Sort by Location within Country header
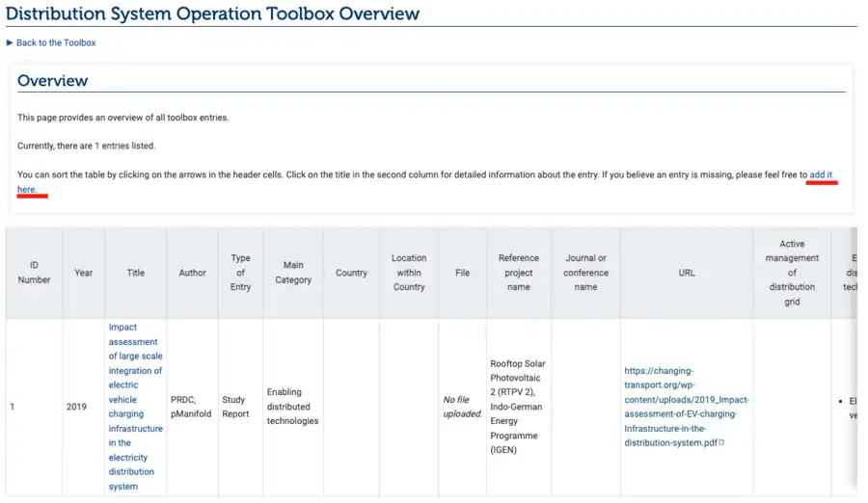Image resolution: width=868 pixels, height=503 pixels. click(409, 273)
